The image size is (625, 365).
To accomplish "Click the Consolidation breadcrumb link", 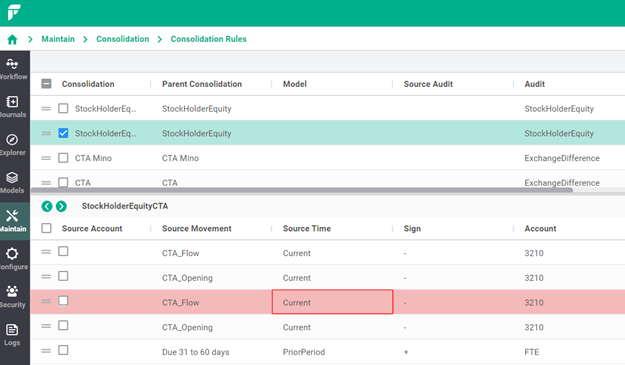I will [x=122, y=39].
